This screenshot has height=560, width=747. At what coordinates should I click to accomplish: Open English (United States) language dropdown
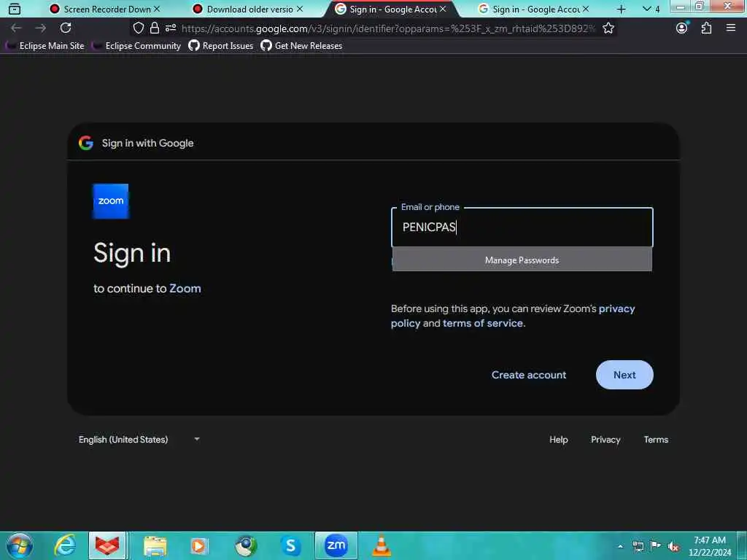coord(139,440)
